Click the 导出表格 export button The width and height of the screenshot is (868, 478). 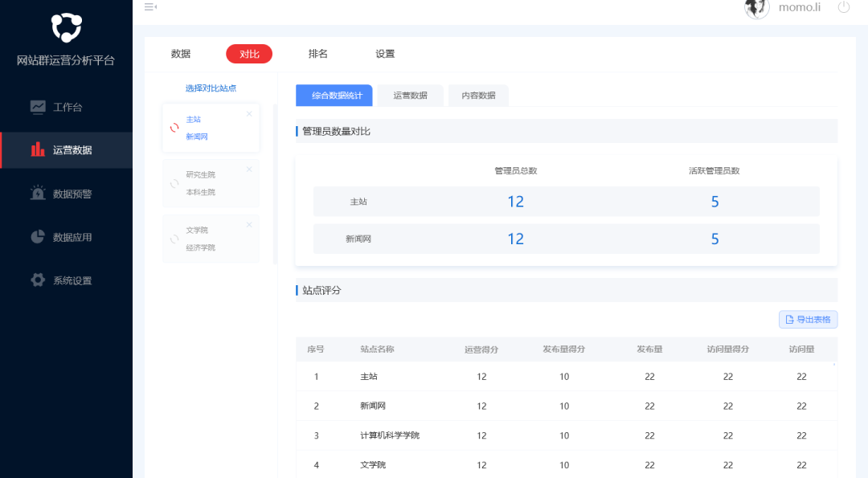[808, 319]
